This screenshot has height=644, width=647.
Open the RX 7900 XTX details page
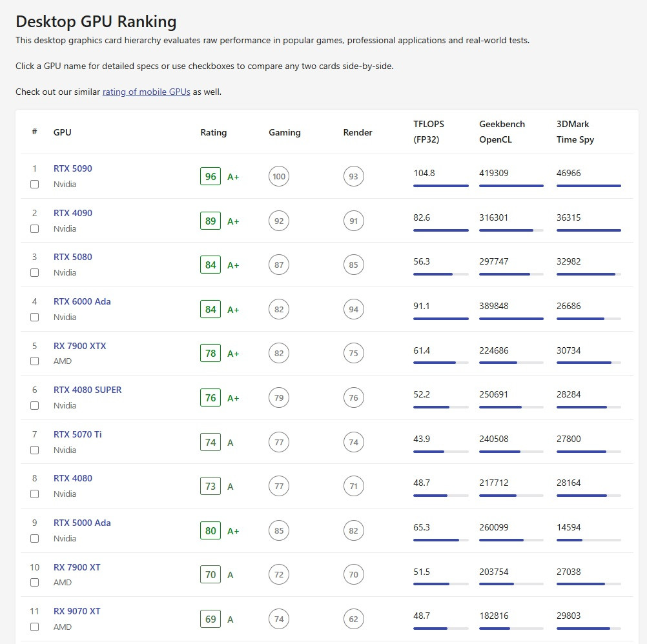(x=79, y=346)
